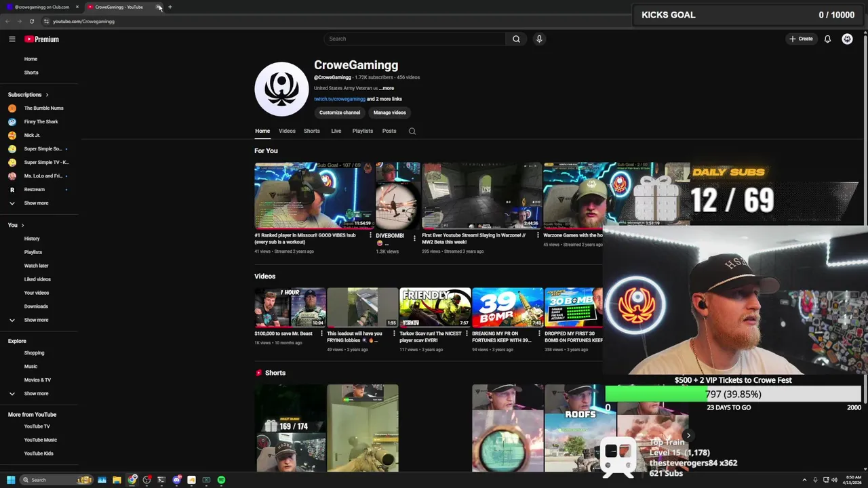Open Watch later in the sidebar

coord(36,266)
